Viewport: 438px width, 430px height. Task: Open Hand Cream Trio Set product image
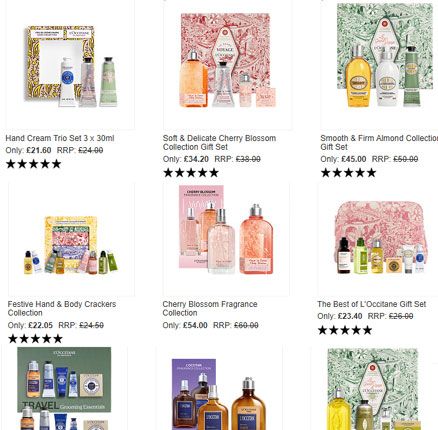pyautogui.click(x=70, y=65)
